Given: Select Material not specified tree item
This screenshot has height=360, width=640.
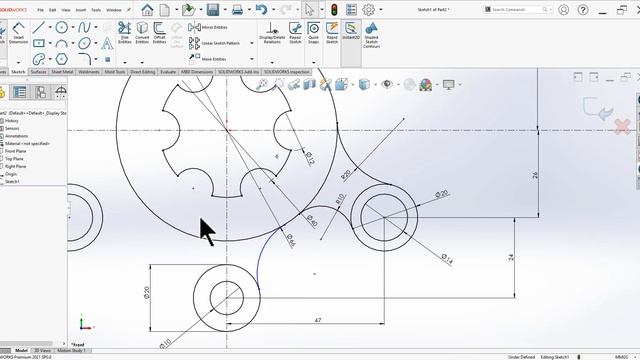Looking at the screenshot, I should (x=27, y=144).
